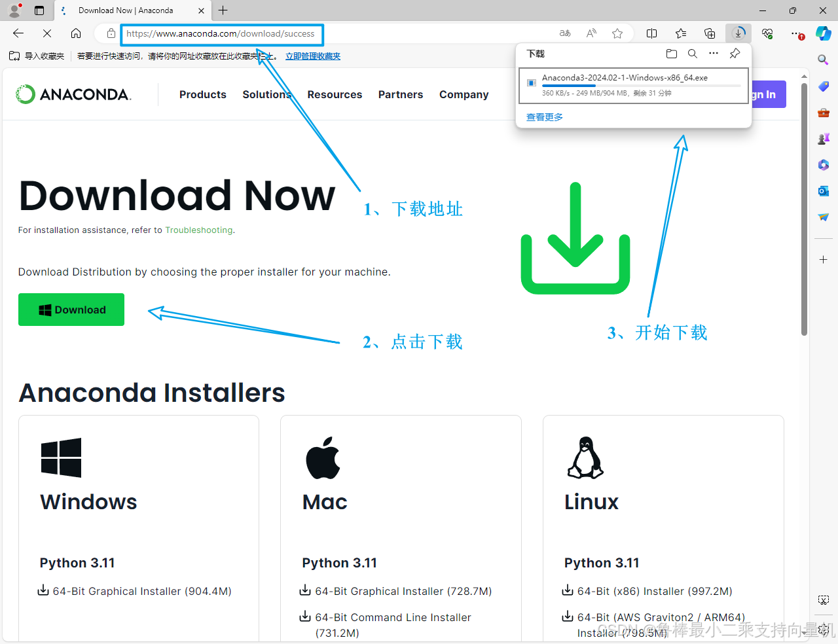Search downloads using magnifier icon

pyautogui.click(x=693, y=54)
